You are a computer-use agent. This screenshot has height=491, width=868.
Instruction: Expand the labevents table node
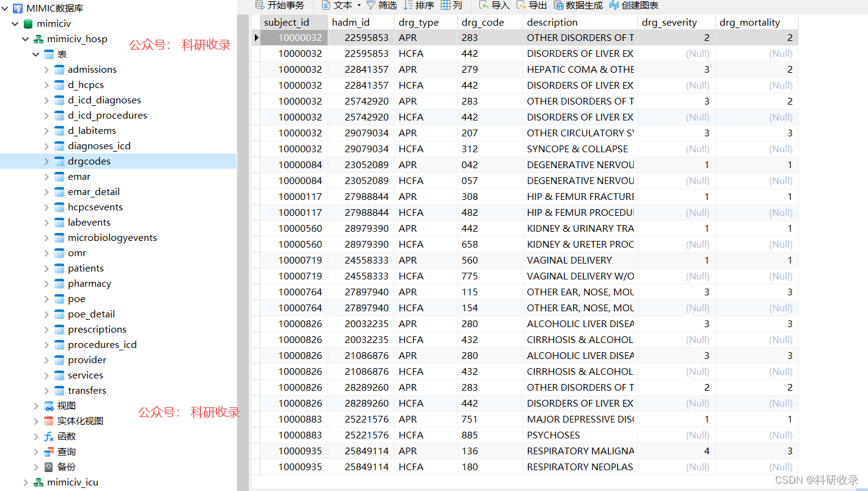pos(46,223)
